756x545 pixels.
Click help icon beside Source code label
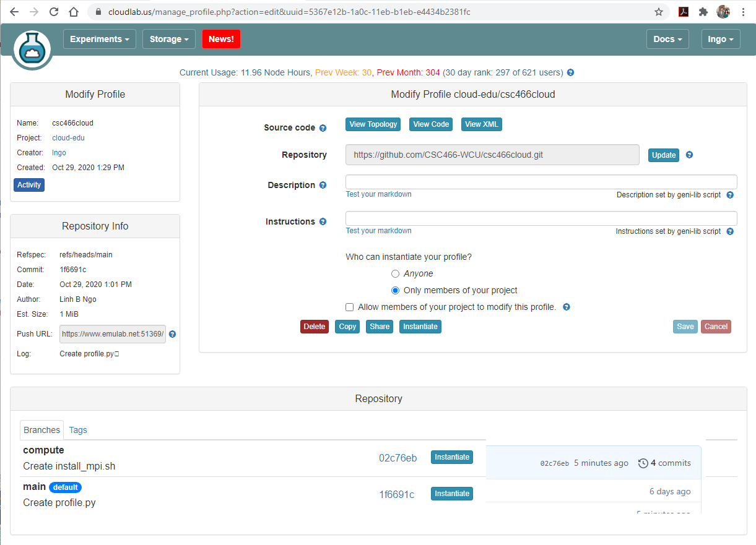tap(323, 128)
